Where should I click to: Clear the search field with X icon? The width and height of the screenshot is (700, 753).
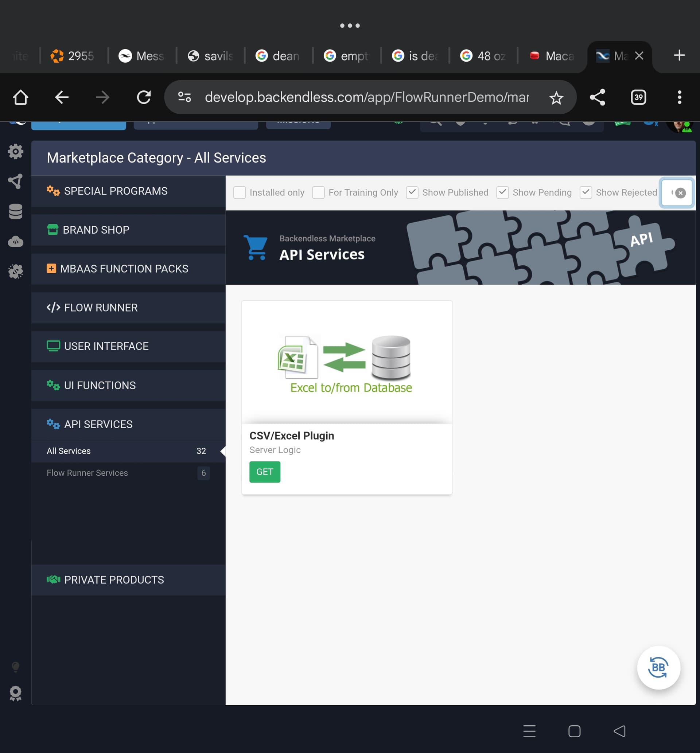point(680,193)
